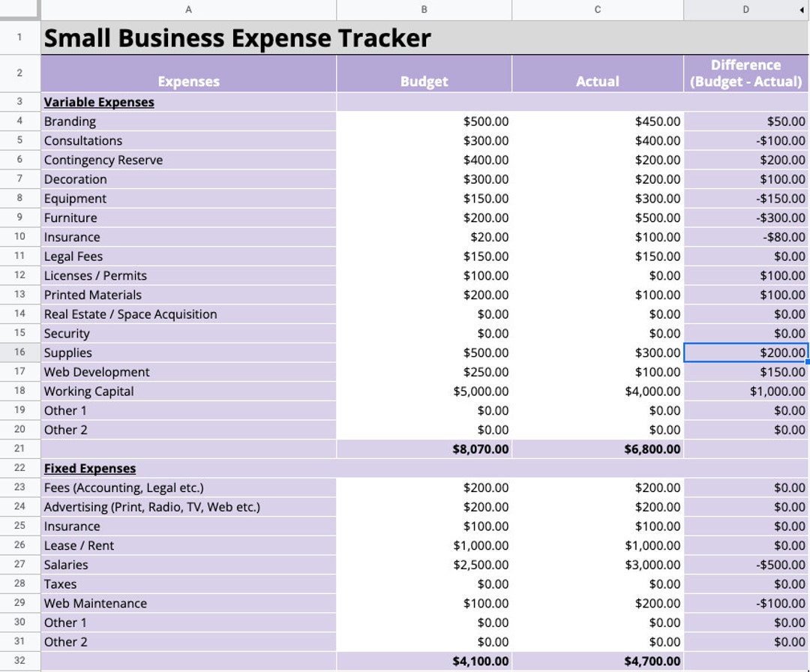Click Working Capital difference $1,000.00
810x672 pixels.
coord(746,391)
